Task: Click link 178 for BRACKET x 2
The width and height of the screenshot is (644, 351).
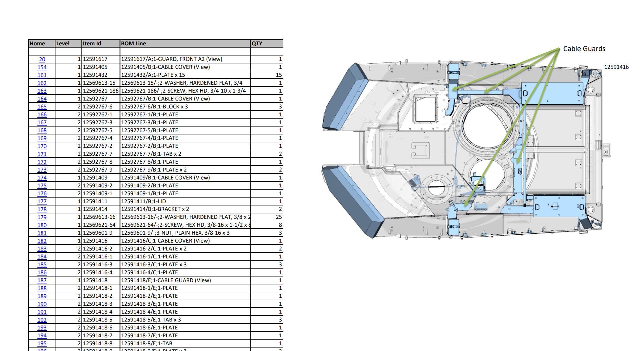Action: click(x=42, y=209)
